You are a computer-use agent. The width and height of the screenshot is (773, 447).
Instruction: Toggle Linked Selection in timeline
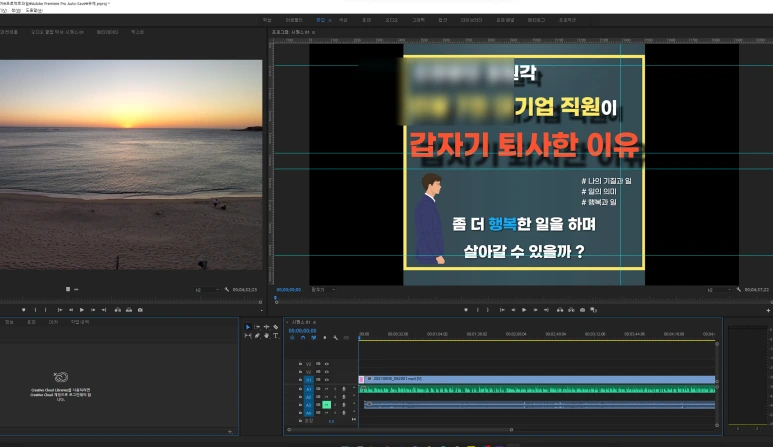(314, 338)
